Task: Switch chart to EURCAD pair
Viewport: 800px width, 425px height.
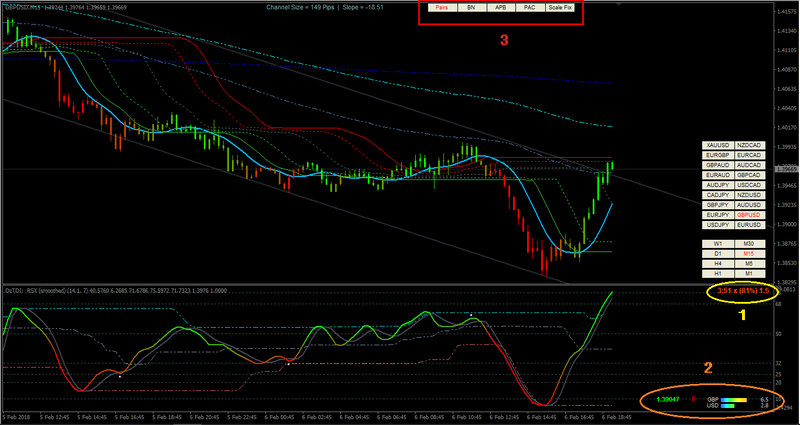Action: point(750,155)
